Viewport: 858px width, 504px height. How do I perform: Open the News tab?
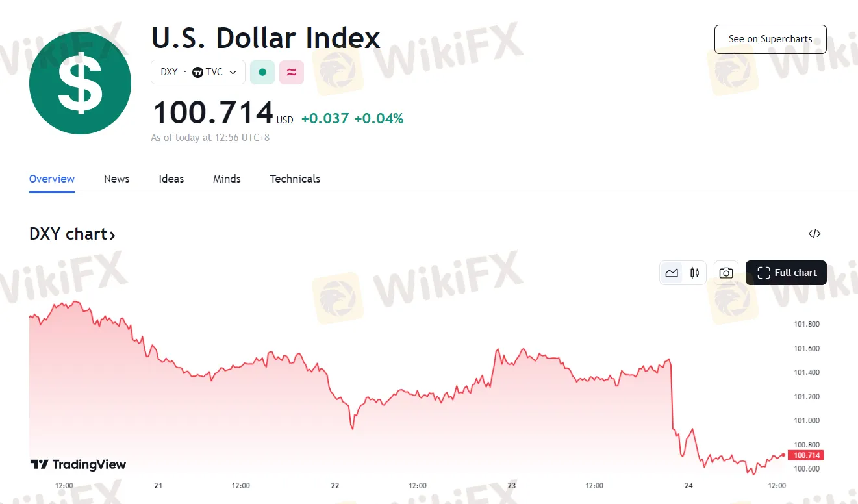pyautogui.click(x=116, y=179)
